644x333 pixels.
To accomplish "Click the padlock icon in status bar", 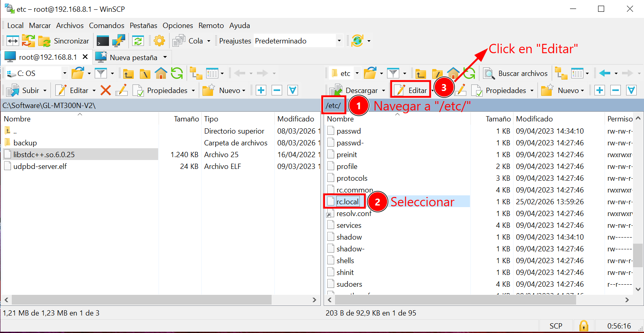I will click(x=583, y=326).
